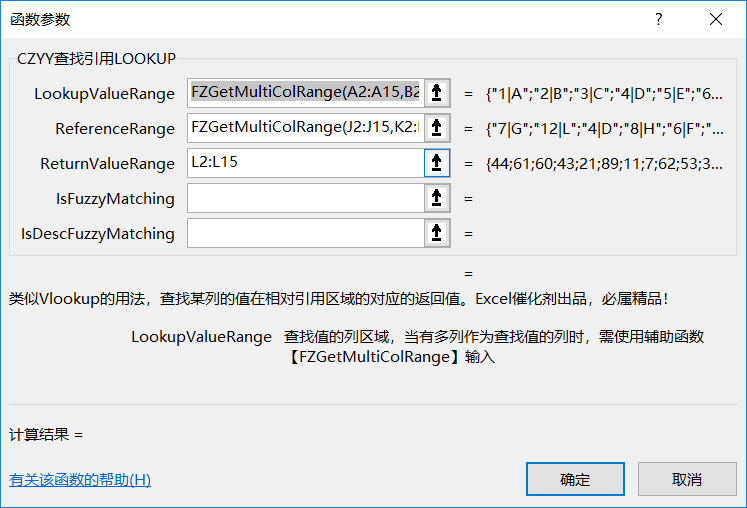The width and height of the screenshot is (747, 508).
Task: Cancel with the 取消 button
Action: [687, 479]
